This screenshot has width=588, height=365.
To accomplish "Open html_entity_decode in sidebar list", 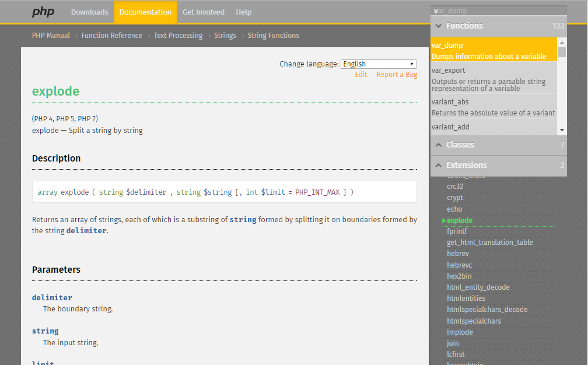I will tap(478, 287).
